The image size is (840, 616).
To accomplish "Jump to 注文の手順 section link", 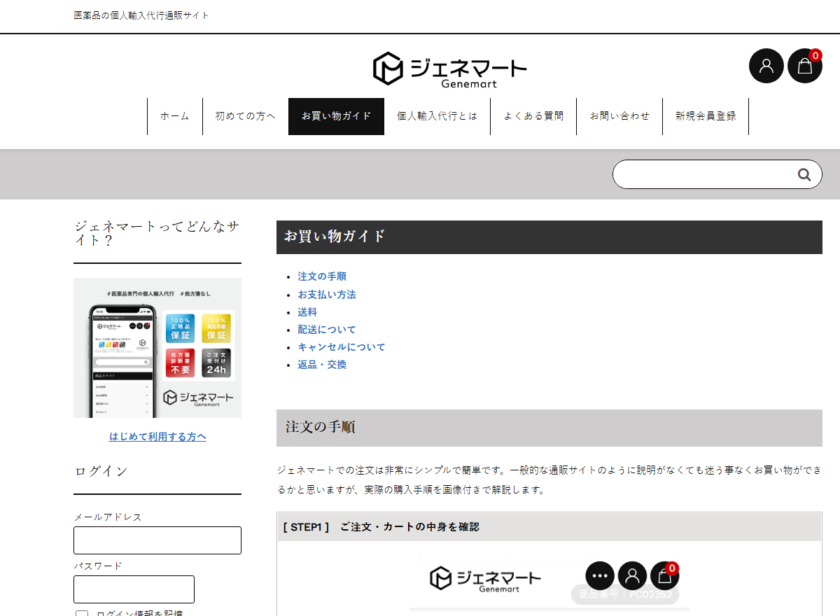I will click(322, 276).
